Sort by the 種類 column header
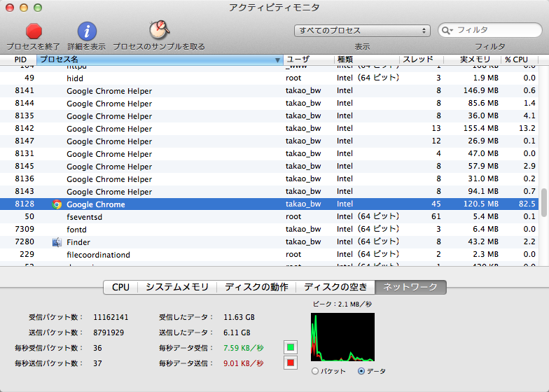Image resolution: width=549 pixels, height=392 pixels. (367, 59)
